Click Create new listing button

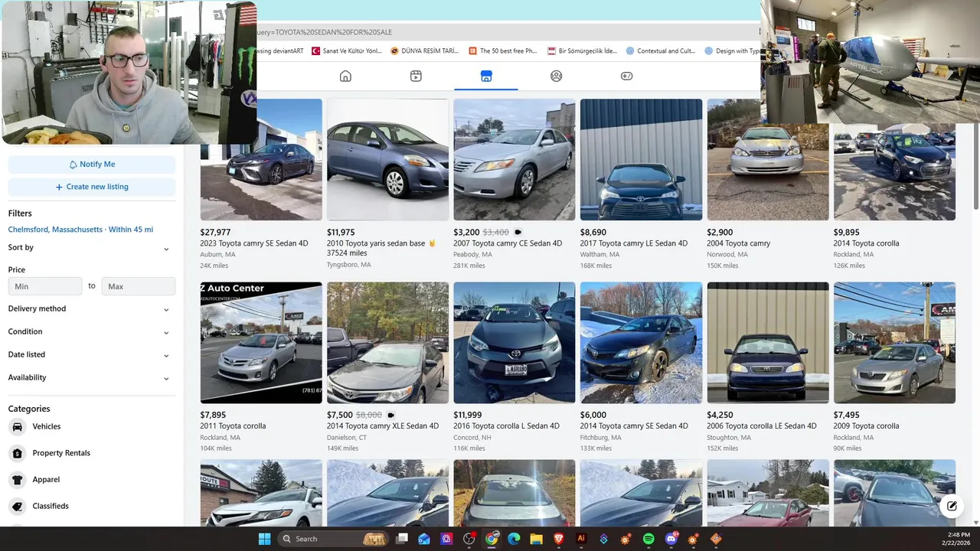[x=92, y=187]
